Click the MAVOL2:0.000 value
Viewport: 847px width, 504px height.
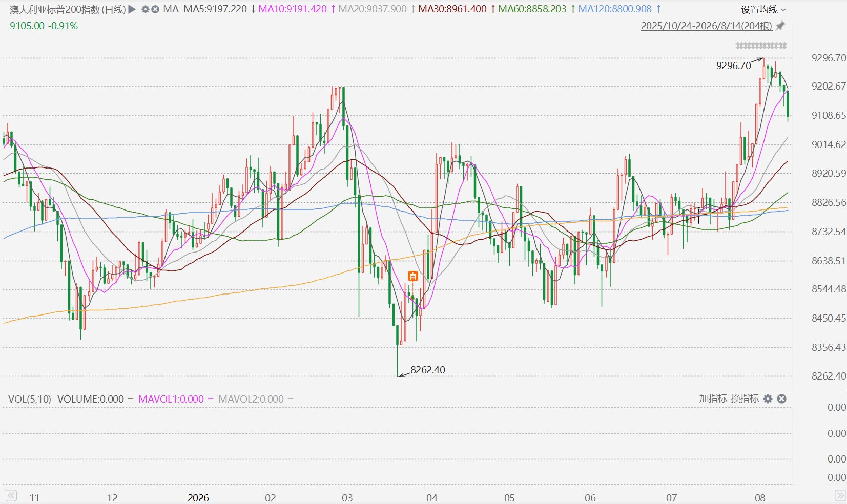click(251, 399)
